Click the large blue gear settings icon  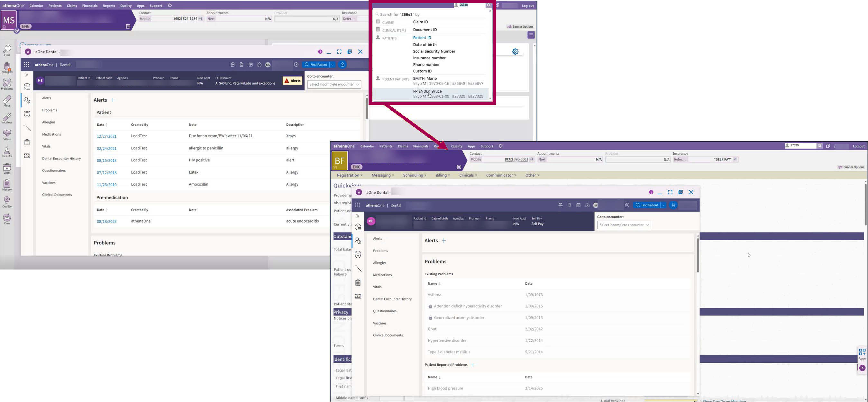[x=515, y=52]
